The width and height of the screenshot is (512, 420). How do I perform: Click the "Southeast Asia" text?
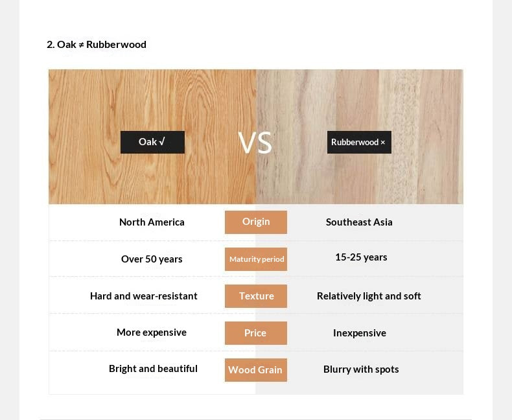pyautogui.click(x=359, y=222)
